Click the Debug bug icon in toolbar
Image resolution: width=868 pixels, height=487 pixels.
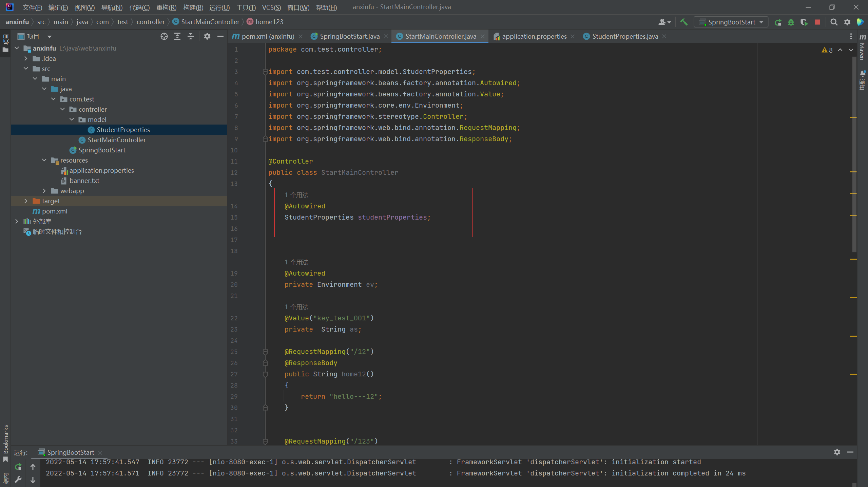coord(791,22)
